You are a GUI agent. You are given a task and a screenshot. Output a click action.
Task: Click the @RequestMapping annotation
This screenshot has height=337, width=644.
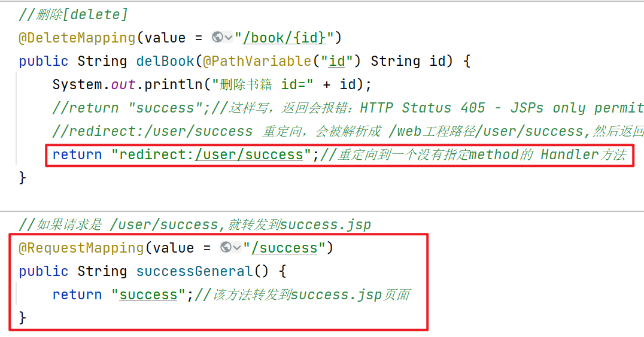pyautogui.click(x=81, y=248)
